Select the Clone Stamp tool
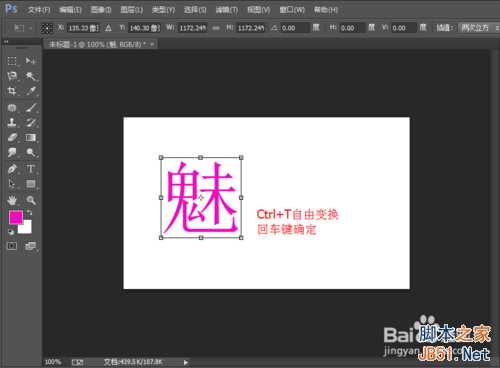 tap(12, 122)
